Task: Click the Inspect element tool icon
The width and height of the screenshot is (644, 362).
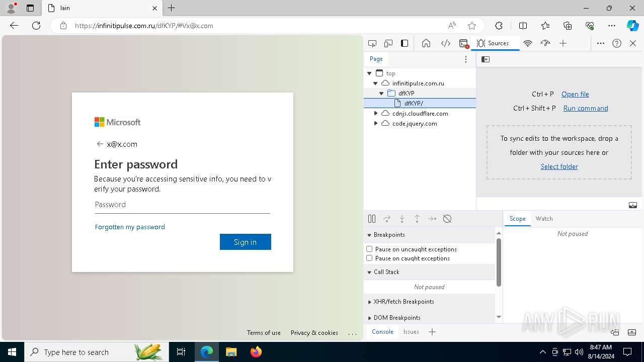Action: point(372,43)
